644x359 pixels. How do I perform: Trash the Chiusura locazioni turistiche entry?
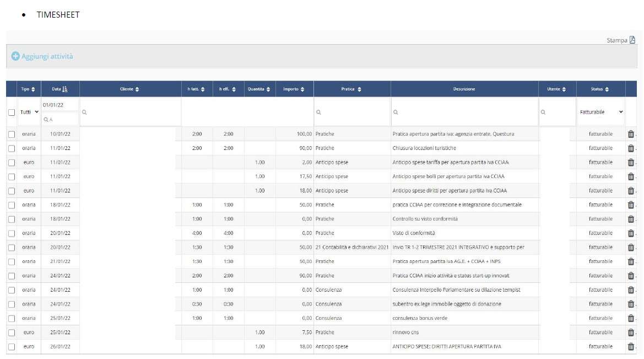[x=631, y=148]
